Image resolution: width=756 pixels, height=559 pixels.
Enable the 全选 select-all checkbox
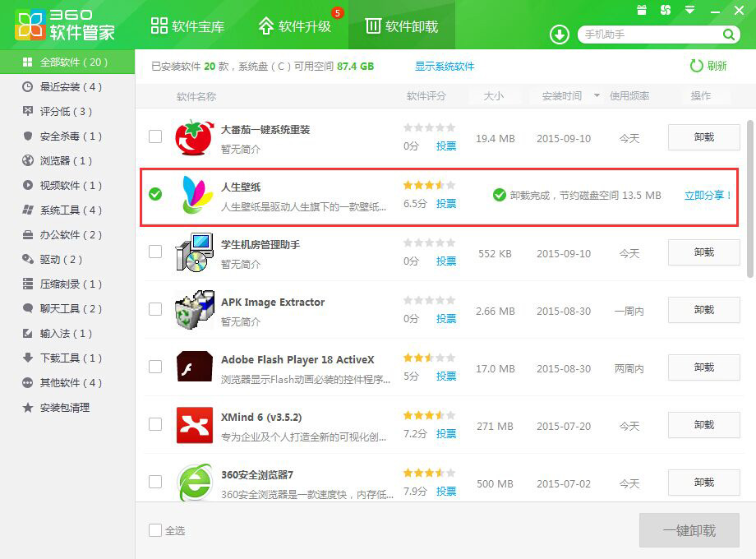point(155,530)
